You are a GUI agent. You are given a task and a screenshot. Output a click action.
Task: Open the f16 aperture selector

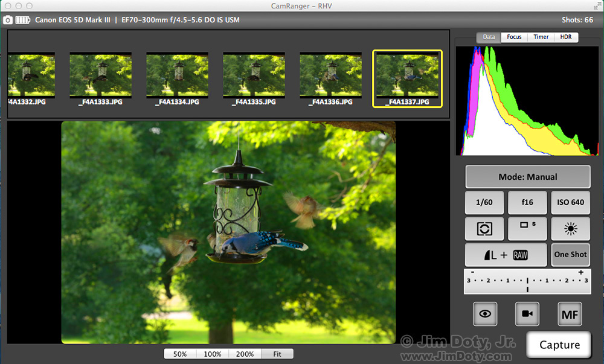(x=527, y=202)
